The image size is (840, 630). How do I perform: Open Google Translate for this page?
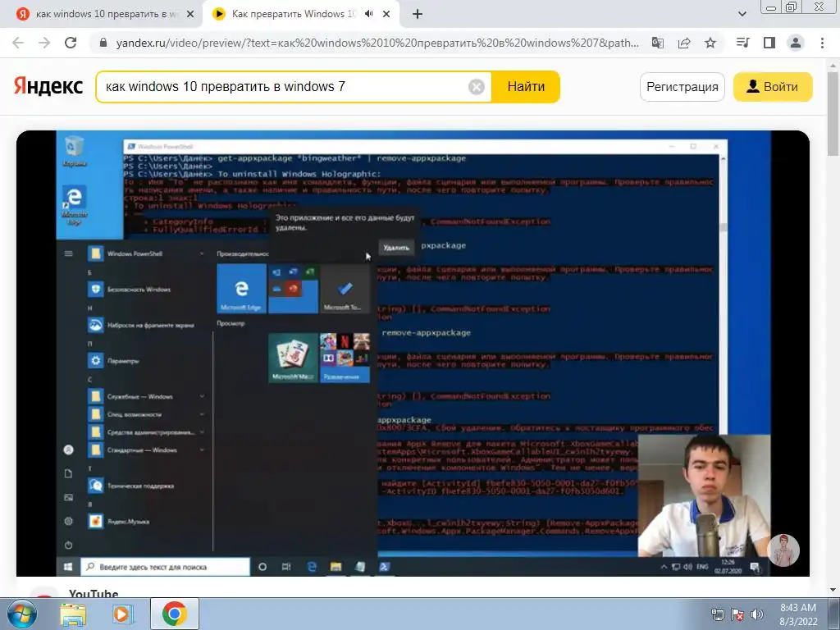coord(657,43)
